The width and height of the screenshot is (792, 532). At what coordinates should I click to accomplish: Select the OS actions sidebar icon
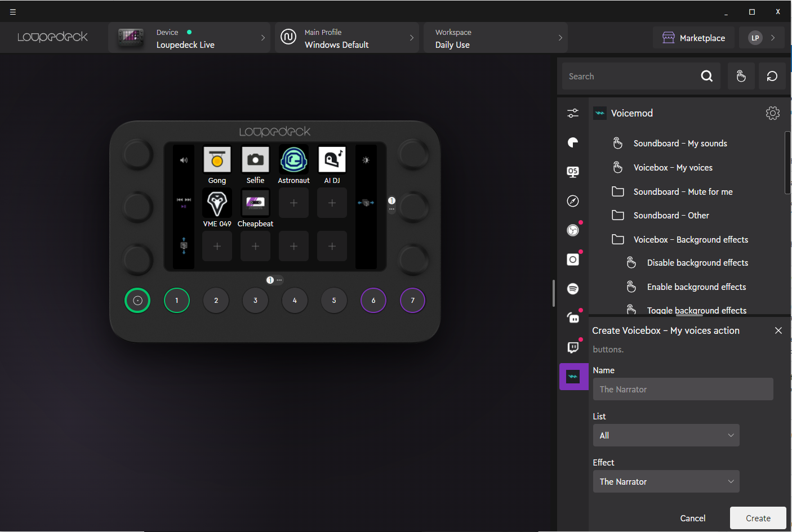(573, 172)
